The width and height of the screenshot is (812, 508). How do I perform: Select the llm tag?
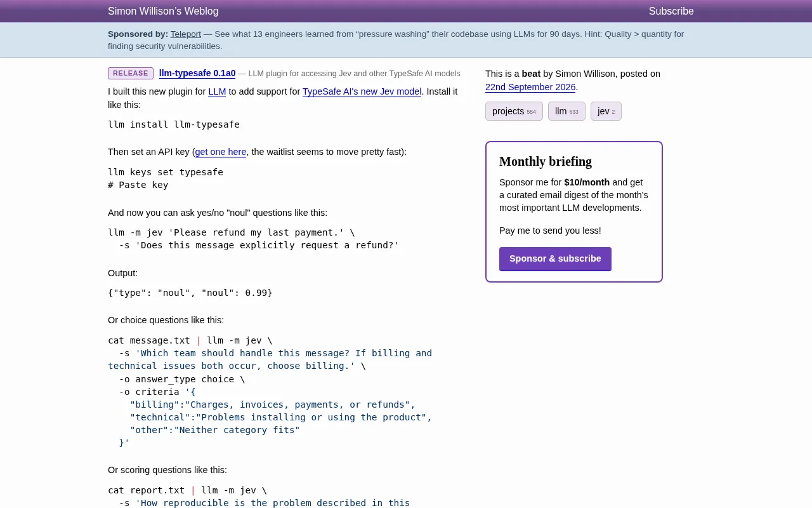point(566,111)
